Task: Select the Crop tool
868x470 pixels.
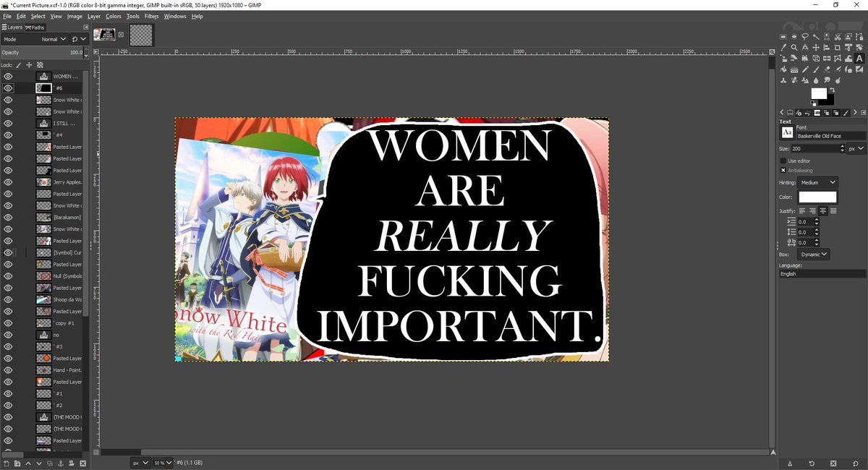Action: coord(838,47)
